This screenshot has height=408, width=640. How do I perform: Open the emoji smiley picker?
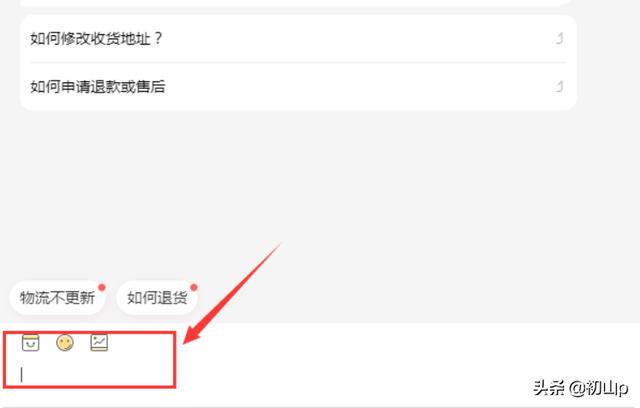click(65, 343)
